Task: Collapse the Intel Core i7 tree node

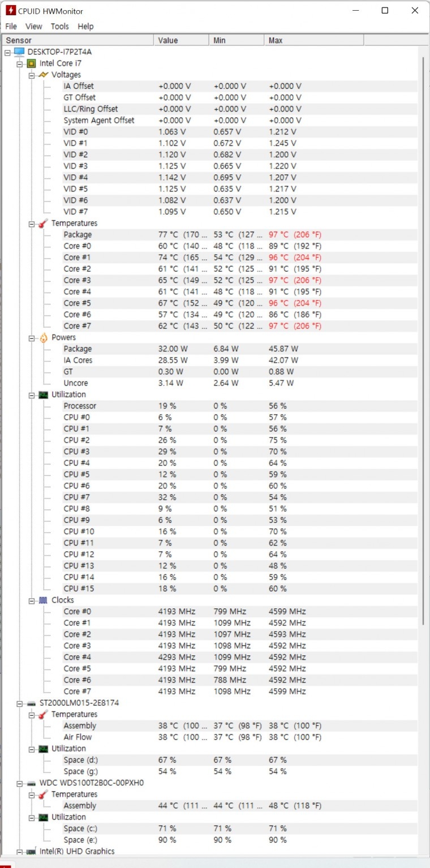Action: pyautogui.click(x=19, y=64)
